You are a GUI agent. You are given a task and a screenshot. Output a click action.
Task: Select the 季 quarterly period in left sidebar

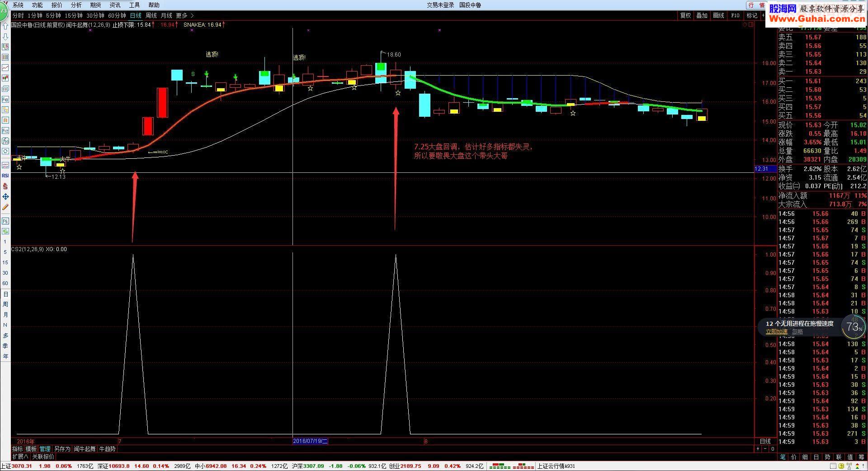tap(5, 346)
